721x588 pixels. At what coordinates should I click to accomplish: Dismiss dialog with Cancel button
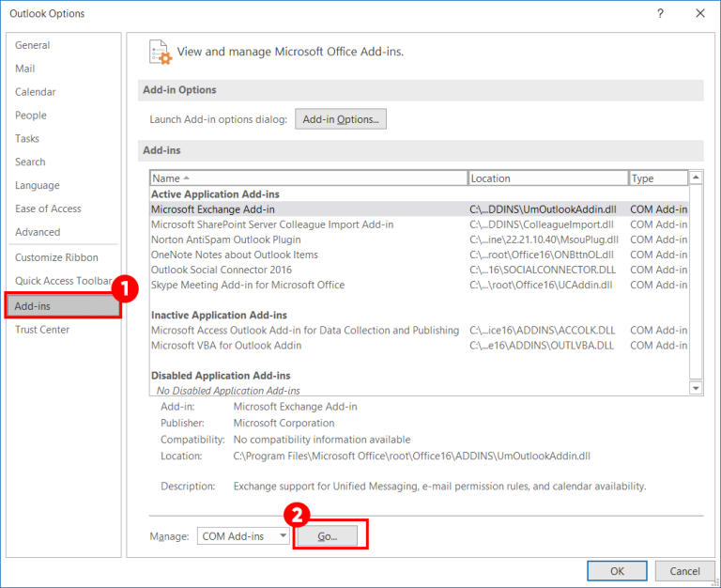pos(684,571)
